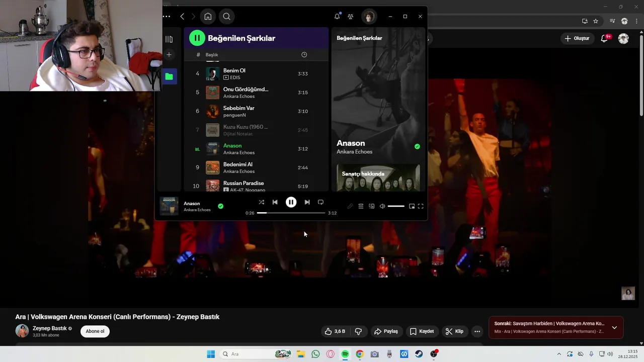Open Zeynep Bastık channel link

(x=50, y=328)
